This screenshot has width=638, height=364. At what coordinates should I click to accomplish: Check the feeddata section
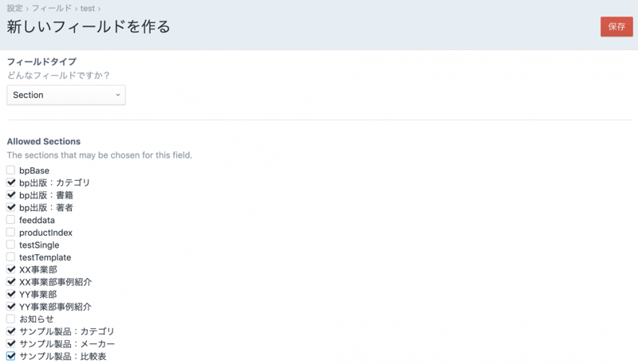pos(11,220)
